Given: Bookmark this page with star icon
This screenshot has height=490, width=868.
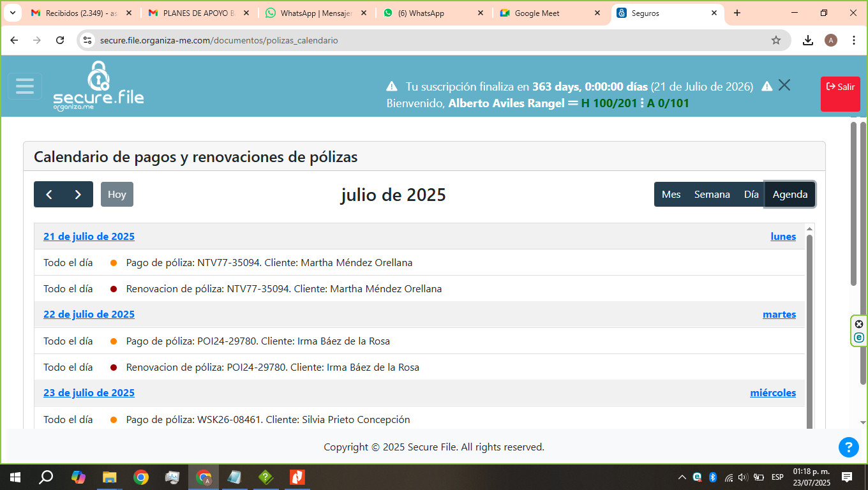Looking at the screenshot, I should pyautogui.click(x=776, y=40).
